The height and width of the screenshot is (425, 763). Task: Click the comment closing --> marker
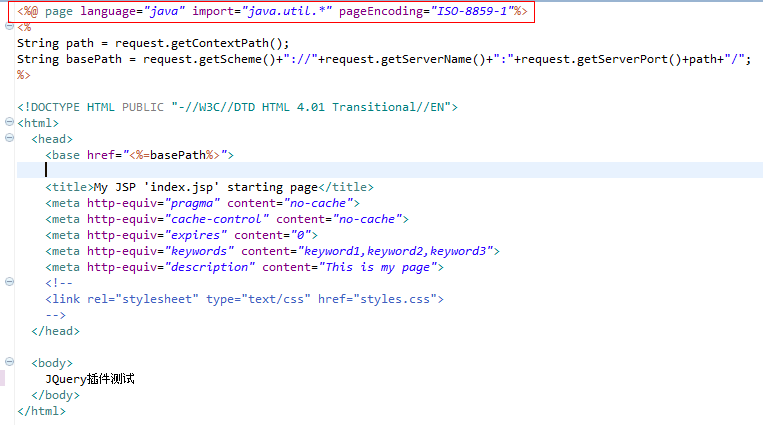pyautogui.click(x=55, y=315)
